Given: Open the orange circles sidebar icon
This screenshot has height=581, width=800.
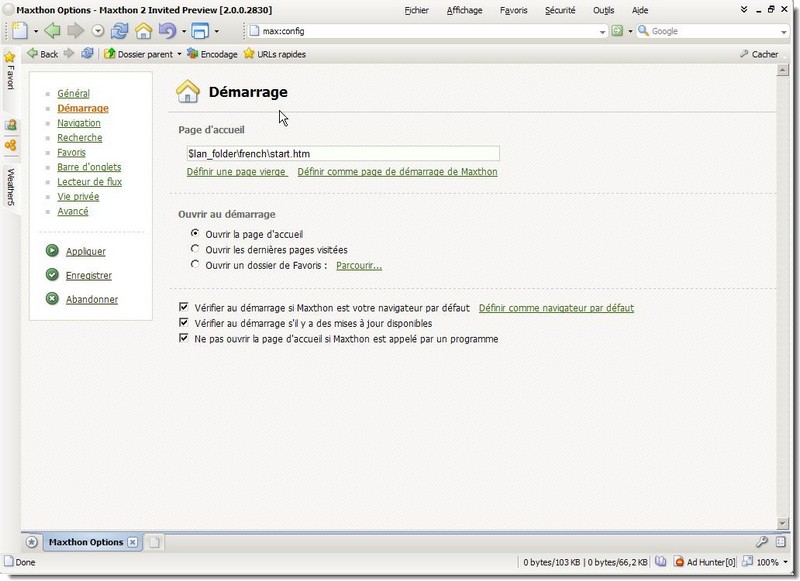Looking at the screenshot, I should [x=10, y=145].
